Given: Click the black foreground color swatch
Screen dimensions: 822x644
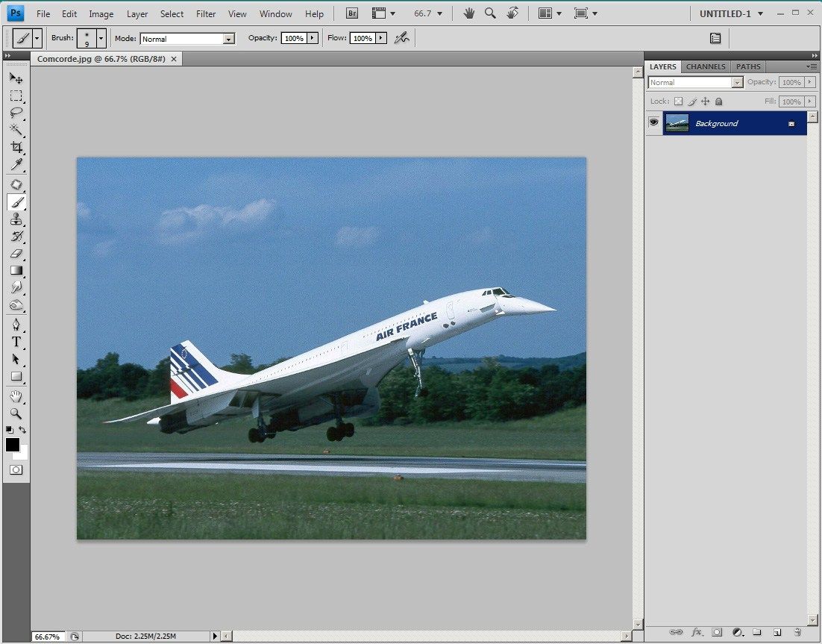Looking at the screenshot, I should pos(13,445).
